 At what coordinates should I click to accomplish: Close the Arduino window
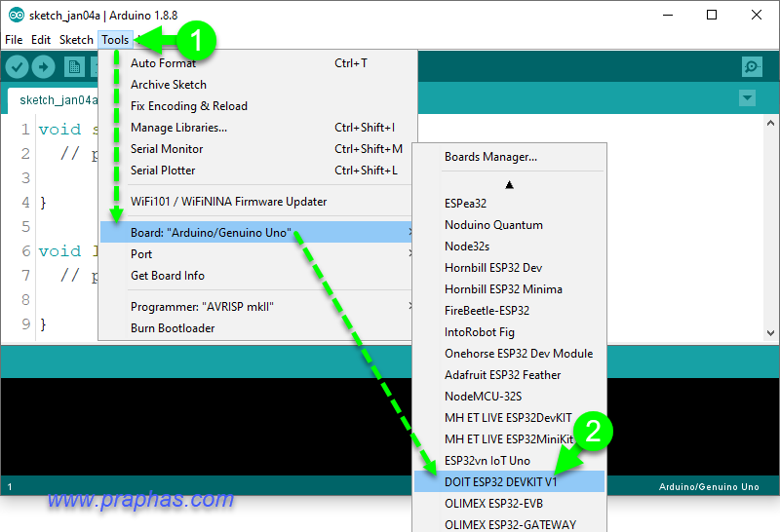757,15
